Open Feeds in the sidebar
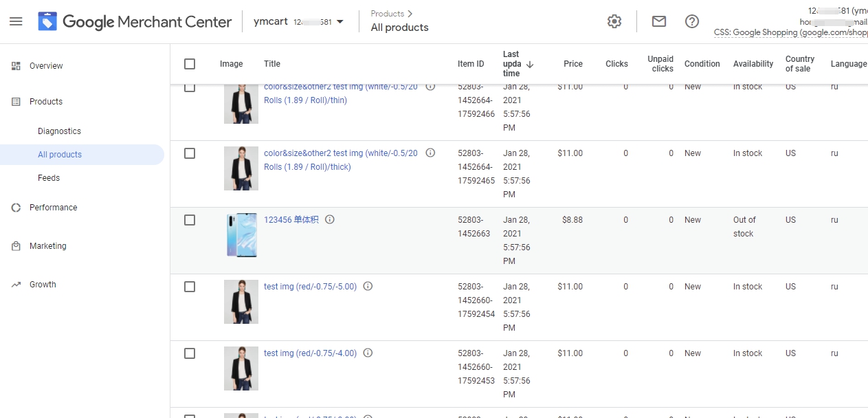868x418 pixels. point(49,178)
